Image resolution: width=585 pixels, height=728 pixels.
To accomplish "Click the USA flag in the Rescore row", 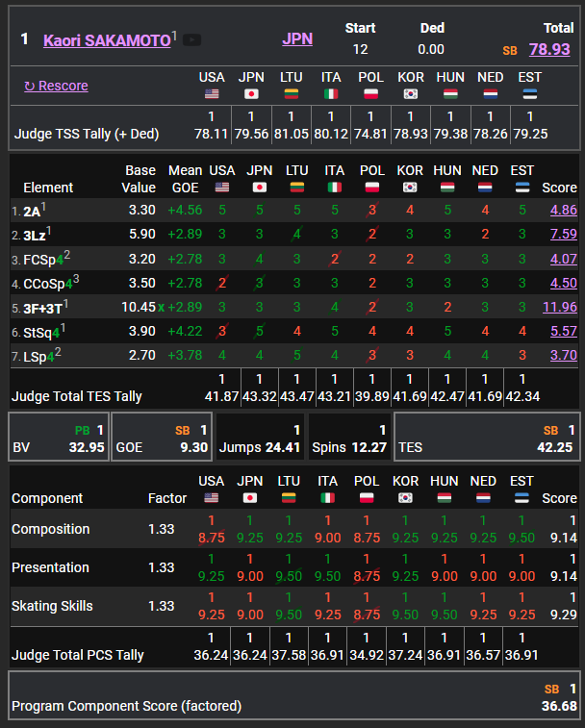I will coord(212,94).
